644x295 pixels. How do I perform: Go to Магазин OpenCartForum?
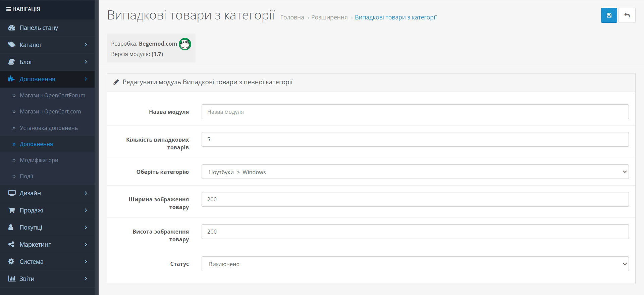(47, 95)
